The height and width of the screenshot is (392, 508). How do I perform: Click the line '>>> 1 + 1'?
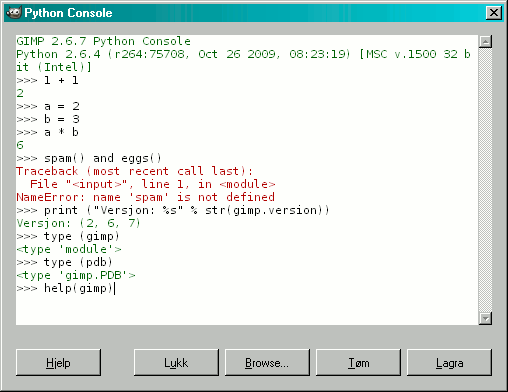coord(47,80)
